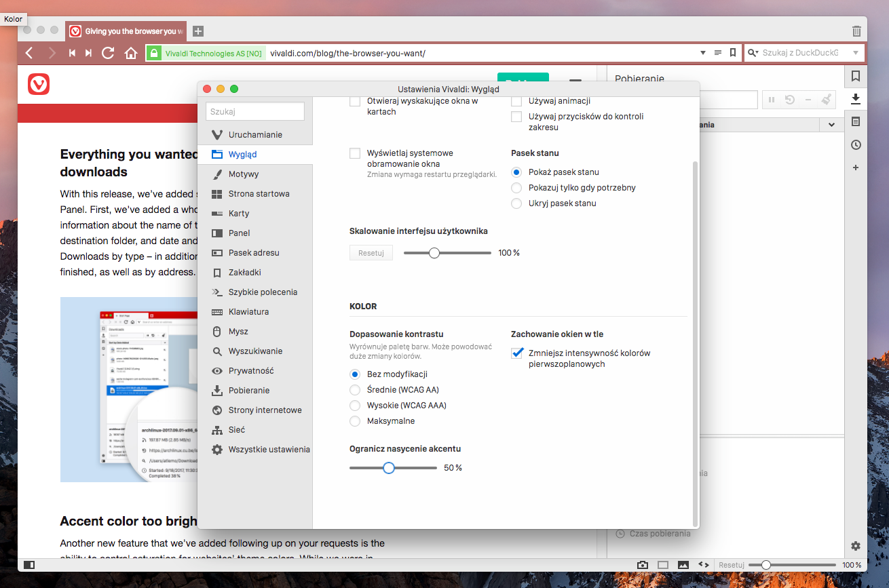Click retry icon in Downloads panel

[790, 100]
